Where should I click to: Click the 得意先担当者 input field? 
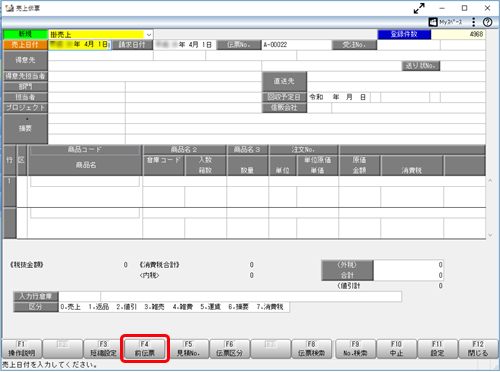pyautogui.click(x=155, y=76)
